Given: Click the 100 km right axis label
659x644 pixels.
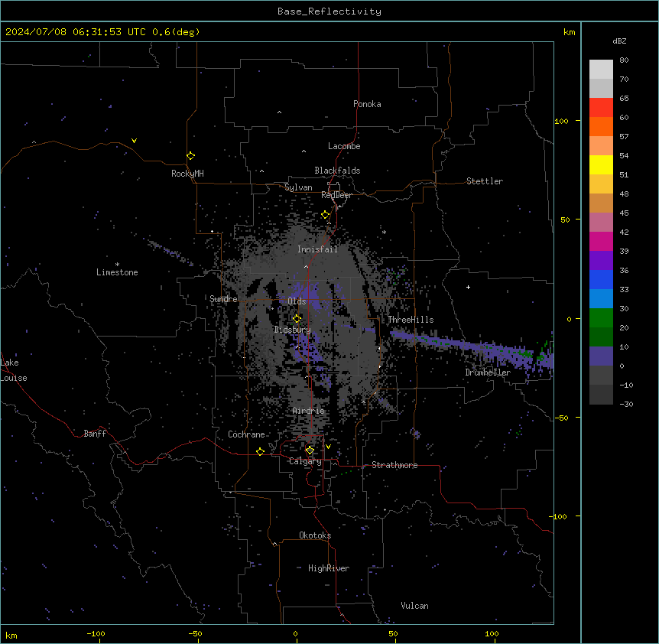Looking at the screenshot, I should pos(561,121).
